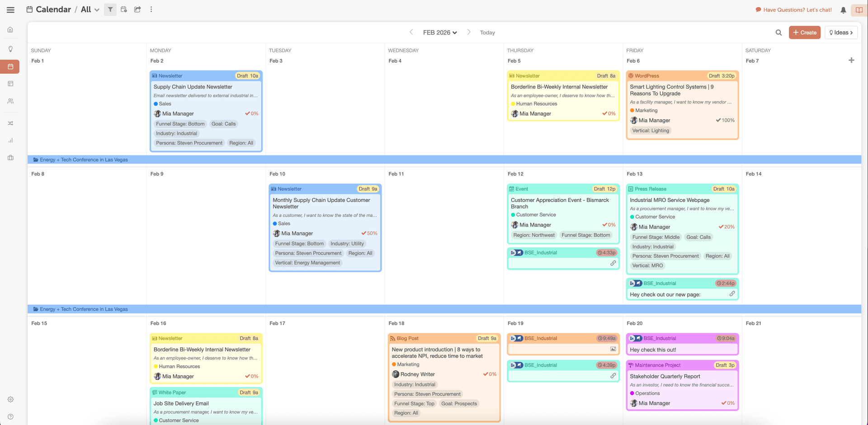
Task: Collapse the sidebar with the hamburger menu
Action: [x=10, y=9]
